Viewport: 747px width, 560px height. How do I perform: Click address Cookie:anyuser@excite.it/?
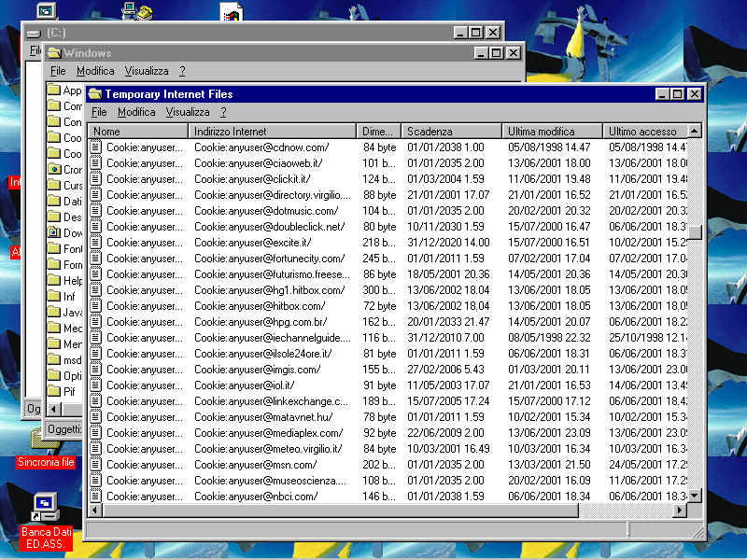click(x=252, y=243)
